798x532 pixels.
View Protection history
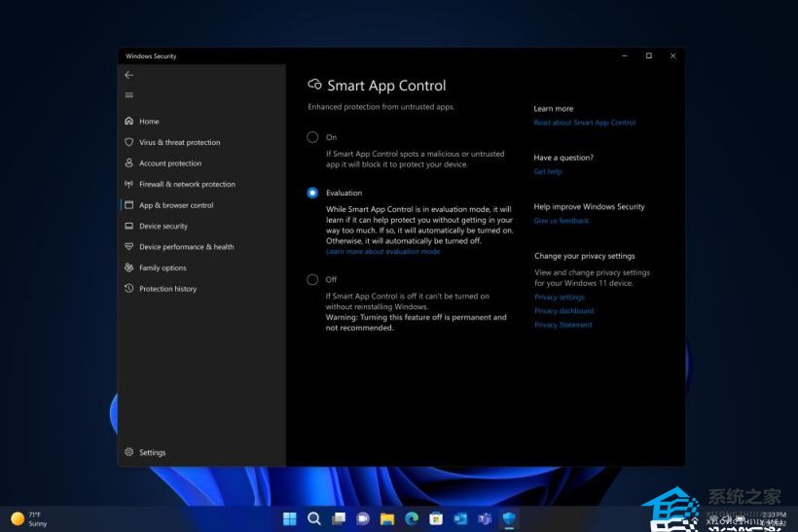167,289
